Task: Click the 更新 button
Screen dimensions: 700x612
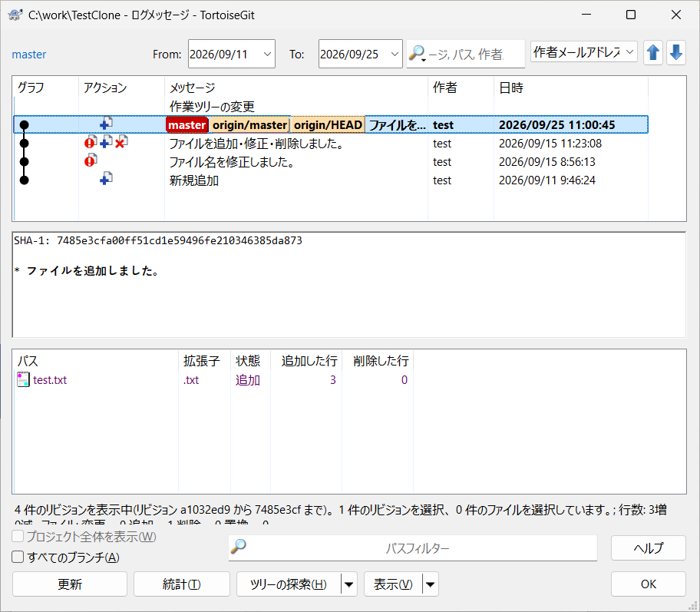Action: coord(70,584)
